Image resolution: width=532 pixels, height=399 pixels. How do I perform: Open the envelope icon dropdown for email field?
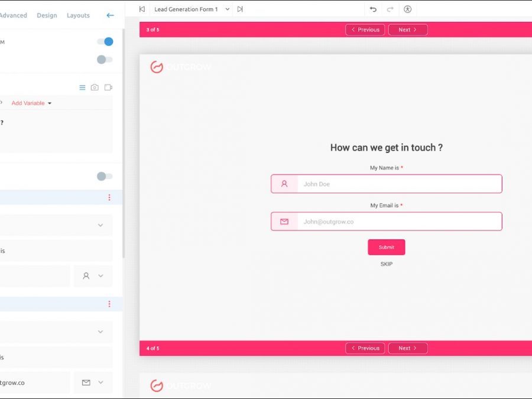click(93, 382)
